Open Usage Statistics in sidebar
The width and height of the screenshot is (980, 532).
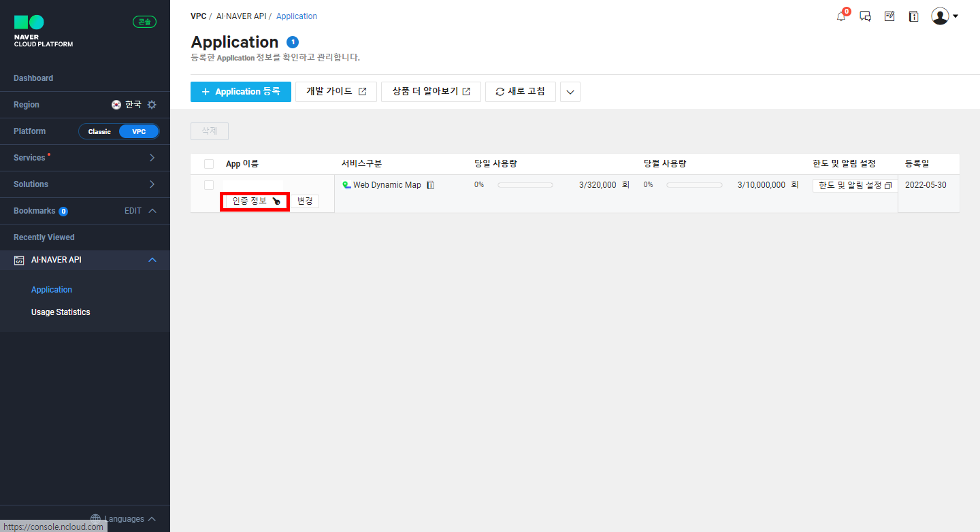pyautogui.click(x=61, y=312)
